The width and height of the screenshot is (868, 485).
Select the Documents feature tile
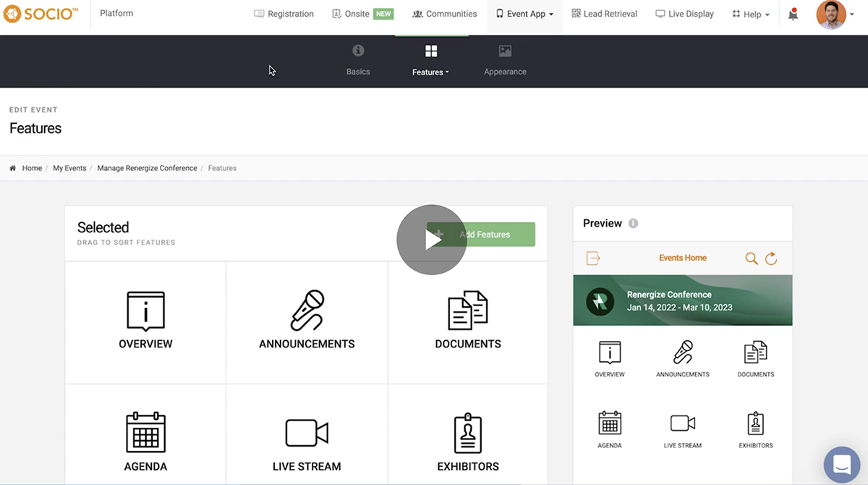point(468,322)
